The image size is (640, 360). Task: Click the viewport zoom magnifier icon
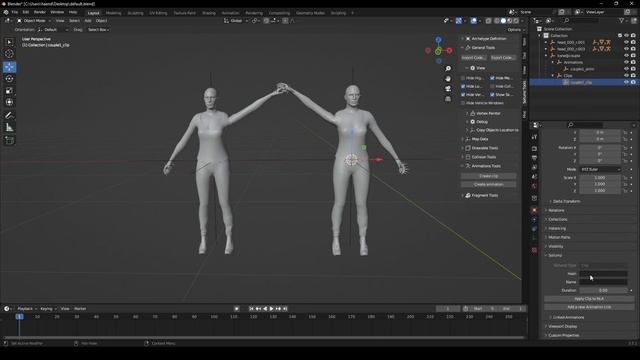coord(448,69)
